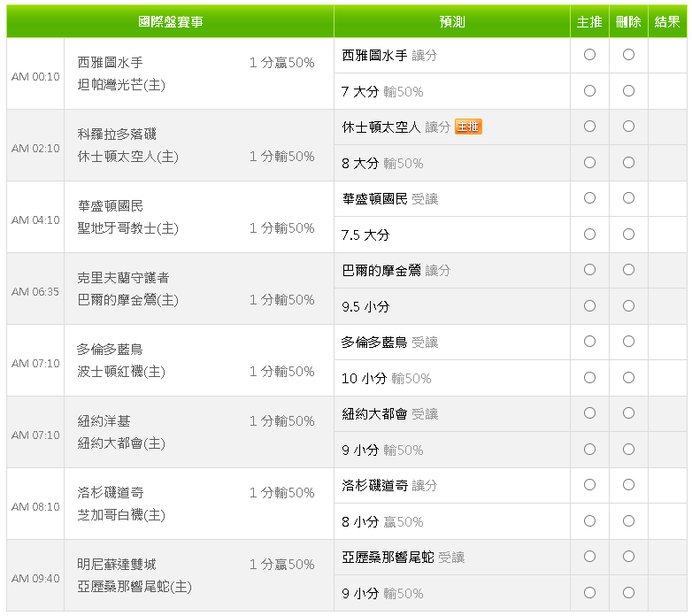Click team name 明尼蘇達雙城
The width and height of the screenshot is (692, 616).
click(117, 565)
